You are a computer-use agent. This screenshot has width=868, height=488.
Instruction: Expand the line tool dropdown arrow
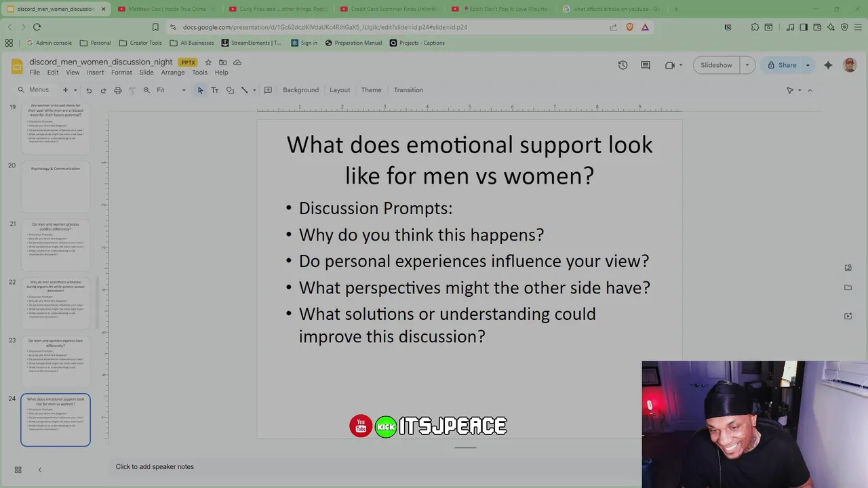pyautogui.click(x=254, y=90)
